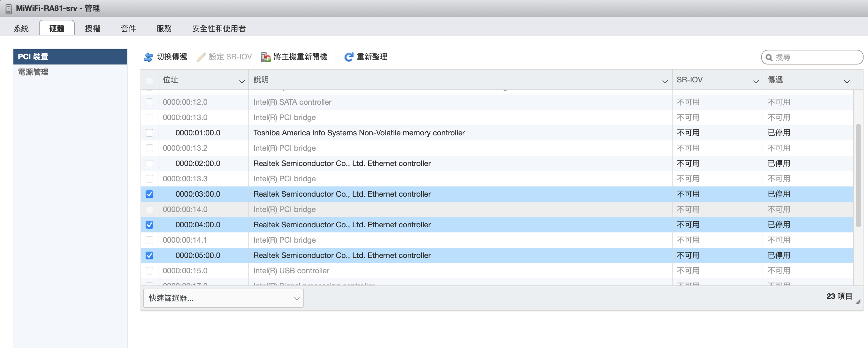Uncheck the 0000:05:00.0 Realtek controller checkbox
Screen dimensions: 868x348
[x=149, y=255]
